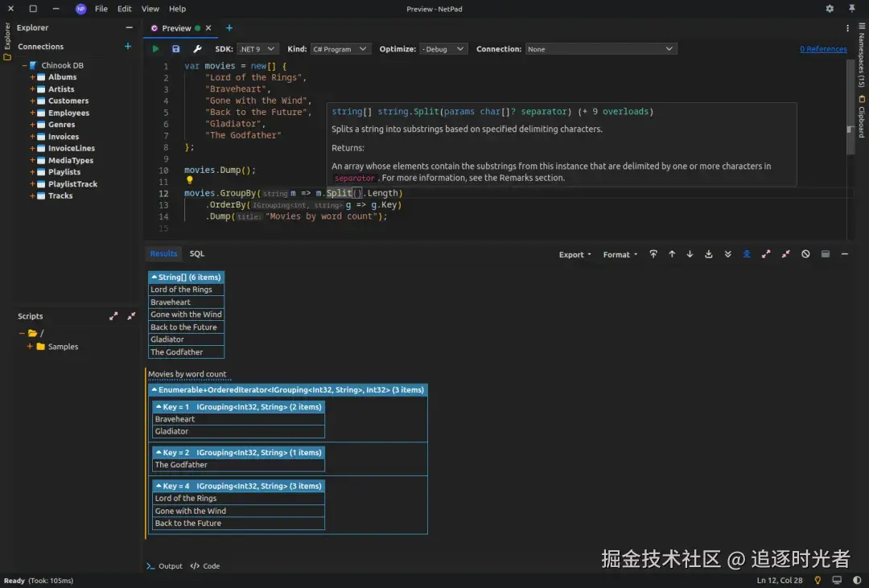Click the editor vertical scrollbar thumb
The height and width of the screenshot is (588, 869).
pyautogui.click(x=850, y=107)
